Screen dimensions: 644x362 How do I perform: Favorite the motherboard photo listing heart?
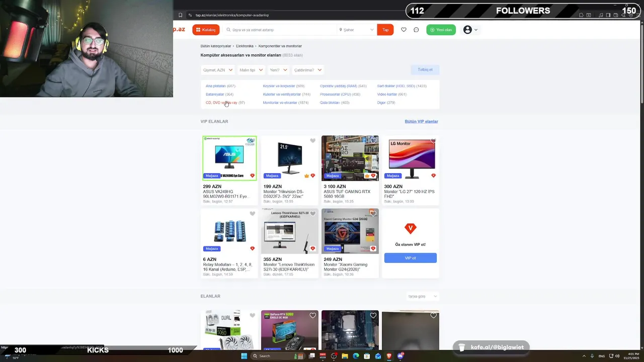[373, 316]
